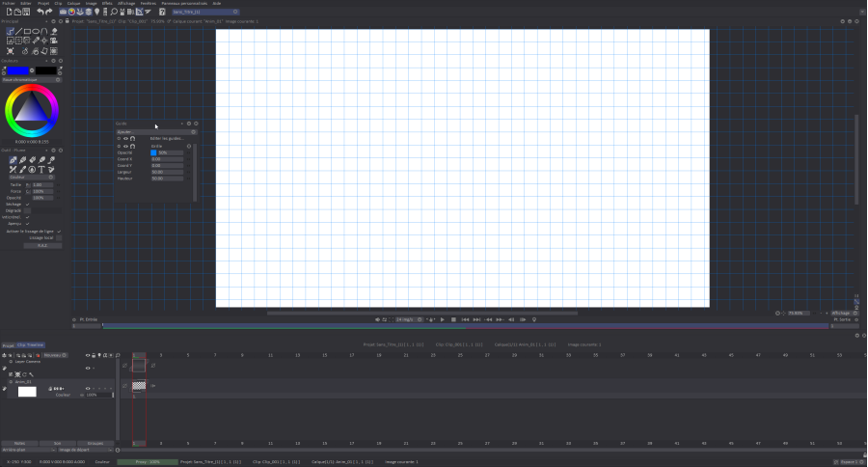Click the wrench icon under Layer Camera
Image resolution: width=868 pixels, height=467 pixels.
32,374
